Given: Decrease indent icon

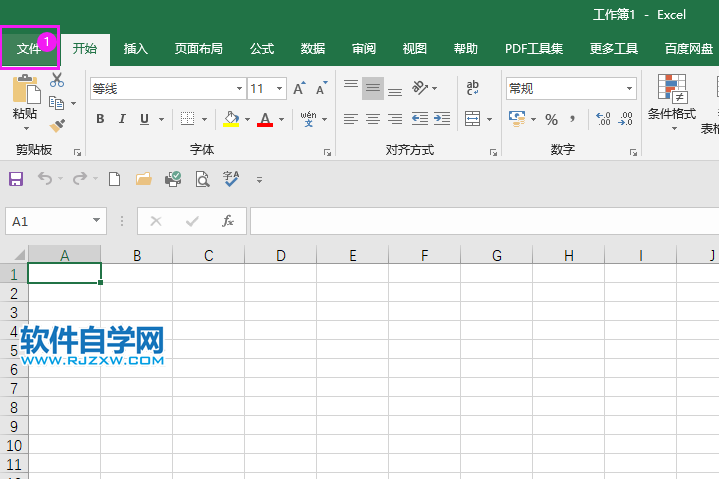Looking at the screenshot, I should [x=420, y=119].
